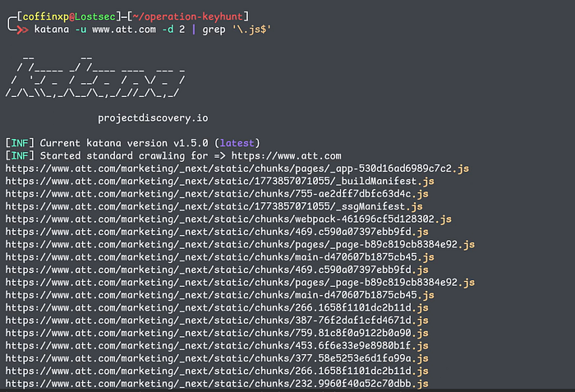The height and width of the screenshot is (392, 575).
Task: Click the grep '\.js$' pattern text
Action: [x=237, y=30]
